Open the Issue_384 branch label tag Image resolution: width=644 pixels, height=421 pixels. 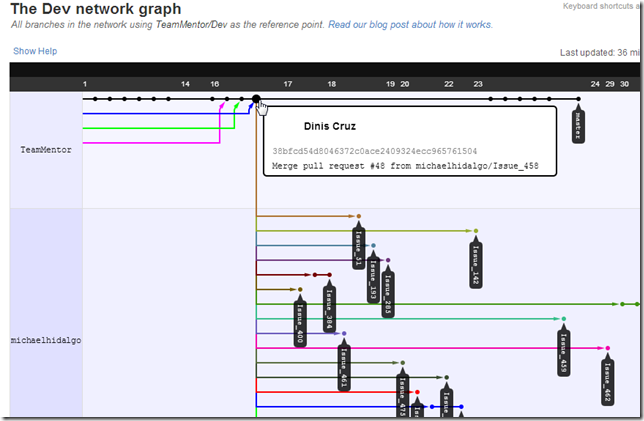click(329, 301)
